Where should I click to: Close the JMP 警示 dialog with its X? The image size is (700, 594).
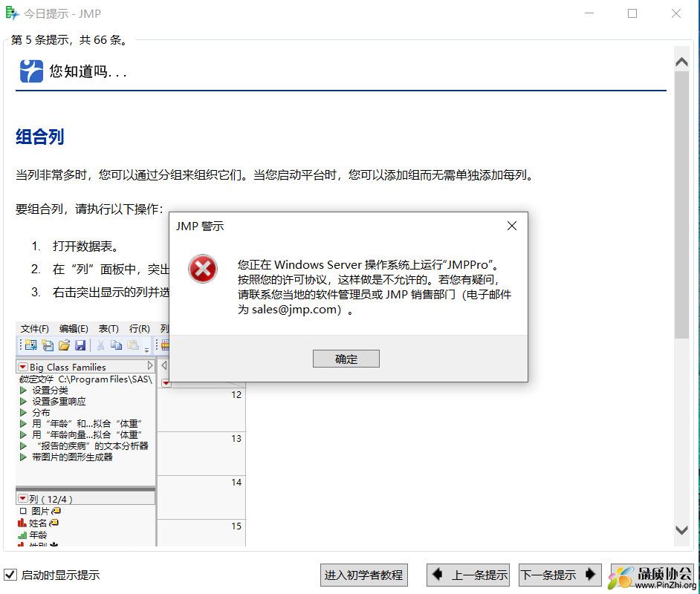(x=512, y=226)
